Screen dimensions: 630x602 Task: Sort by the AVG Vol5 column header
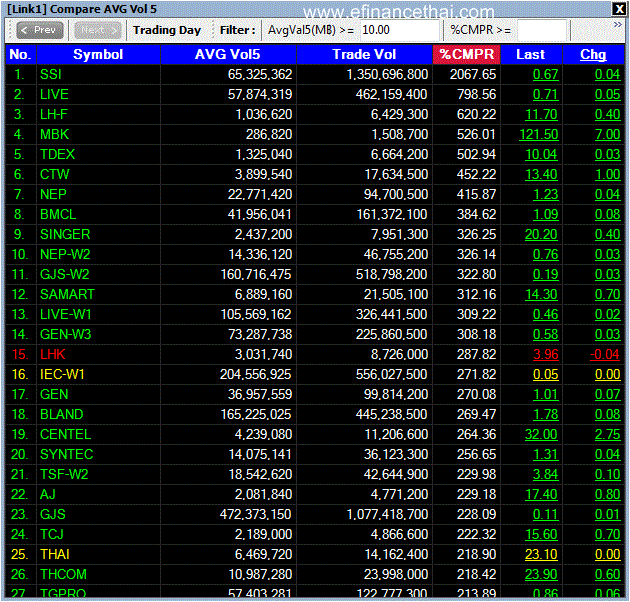tap(228, 54)
